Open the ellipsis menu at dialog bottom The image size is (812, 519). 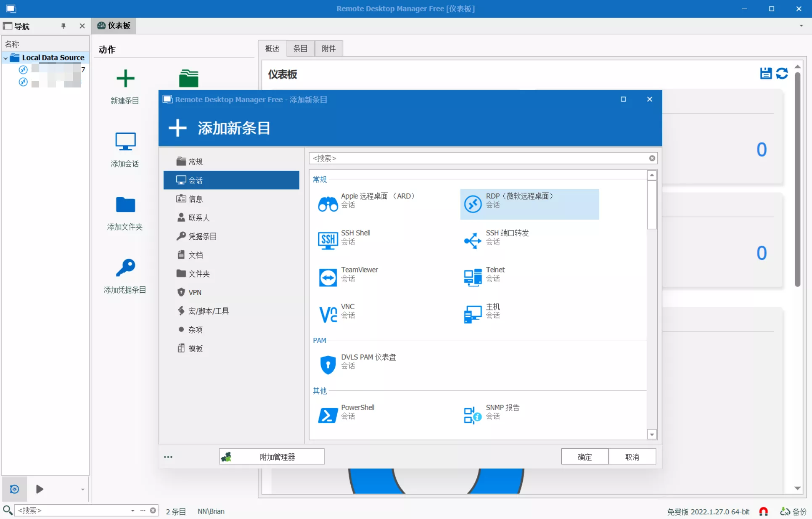[x=168, y=457]
